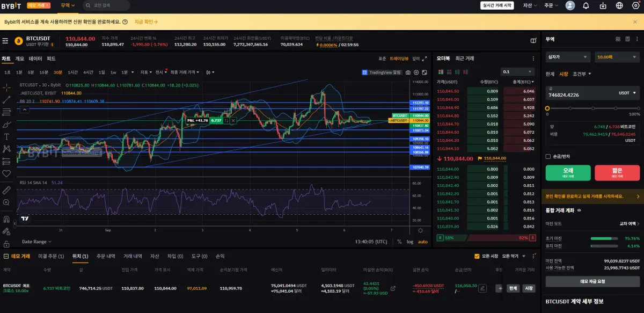Take a chart snapshot with camera icon

pos(408,72)
